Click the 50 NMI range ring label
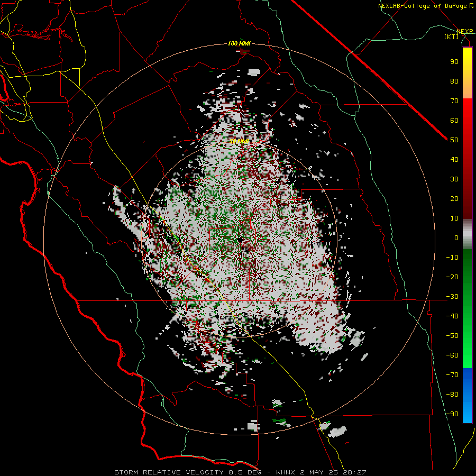 (x=239, y=141)
